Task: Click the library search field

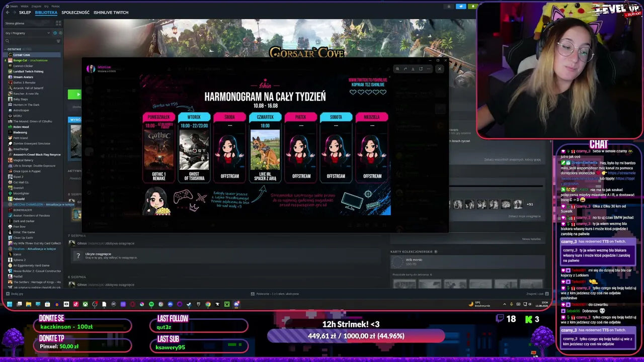Action: pos(30,41)
